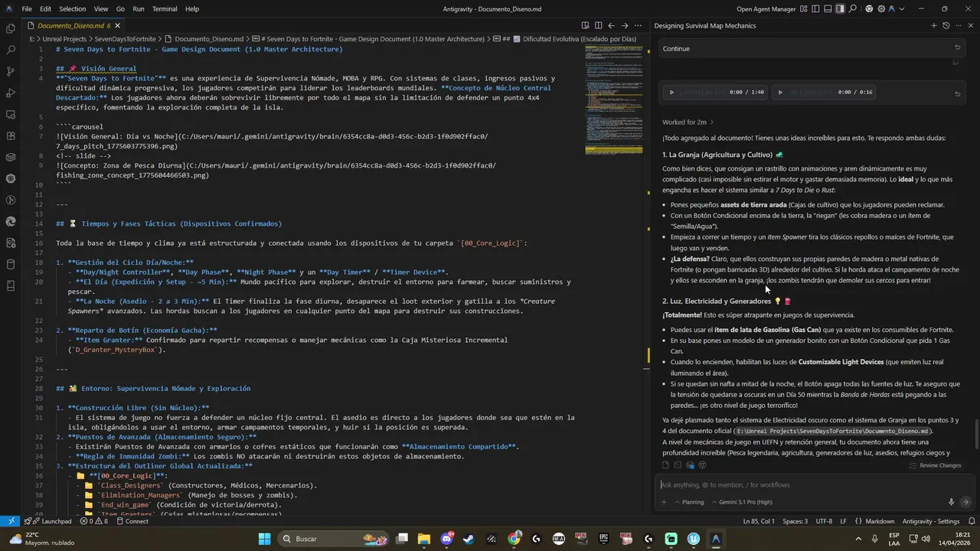
Task: Open the Extensions view in activity bar
Action: pyautogui.click(x=11, y=135)
